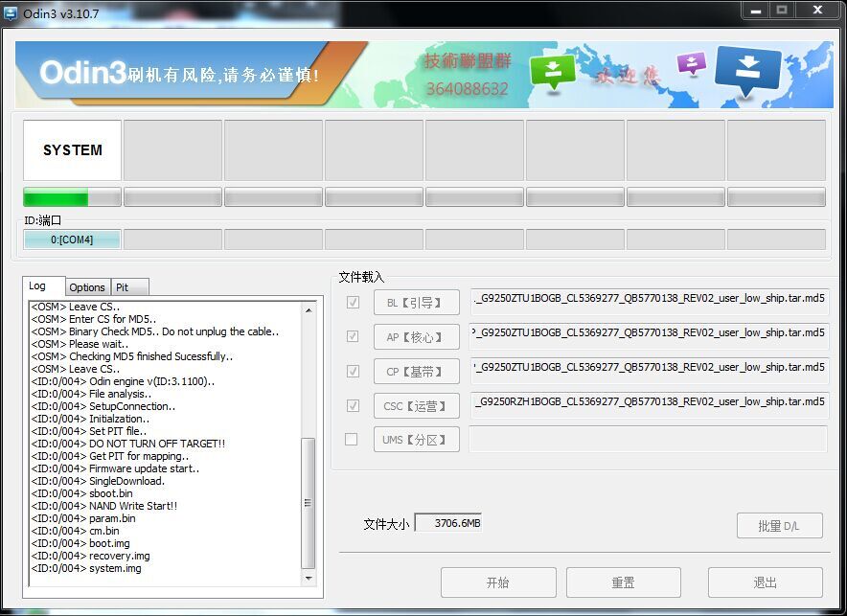The height and width of the screenshot is (616, 847).
Task: Click the 退出 exit button
Action: [766, 582]
